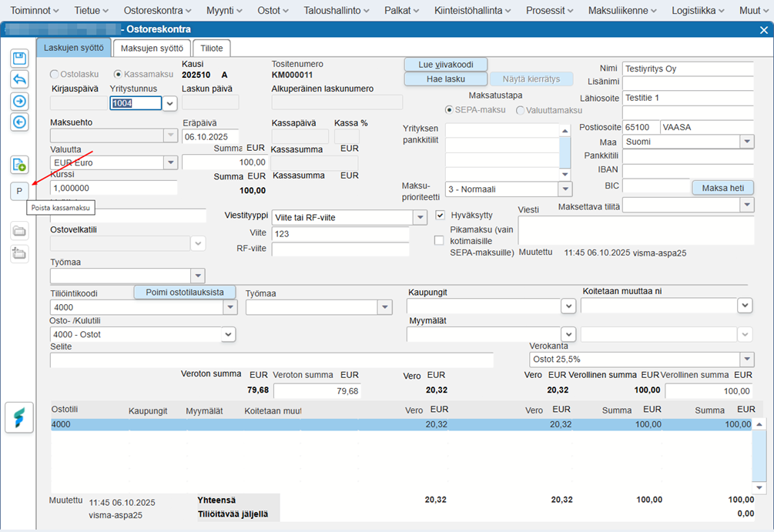Go to next record with right-arrow icon
Viewport: 774px width, 532px height.
pos(19,101)
